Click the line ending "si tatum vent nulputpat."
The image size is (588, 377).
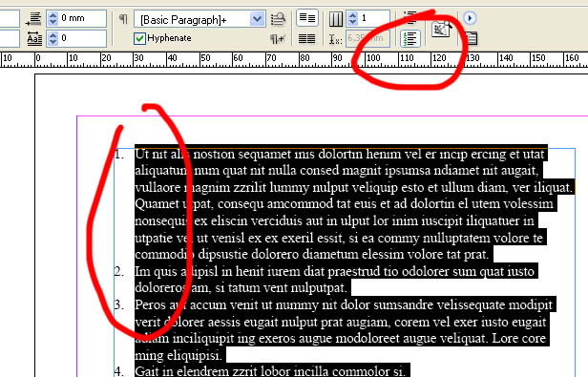[x=241, y=287]
